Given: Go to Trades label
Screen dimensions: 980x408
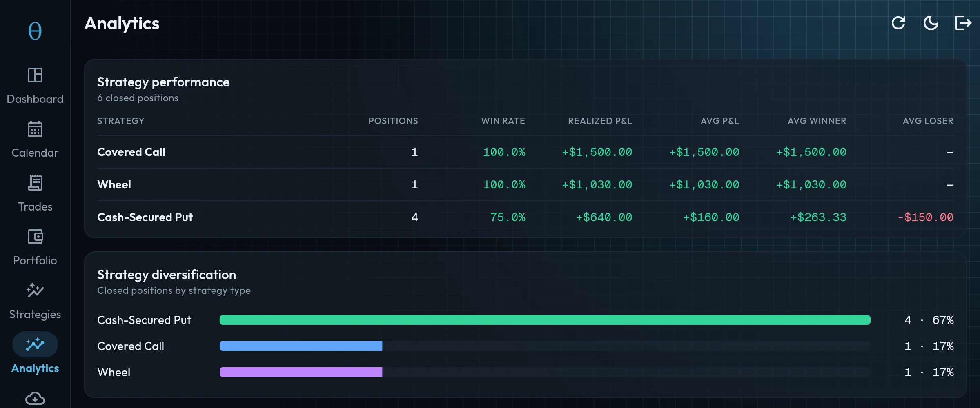Looking at the screenshot, I should click(x=35, y=207).
